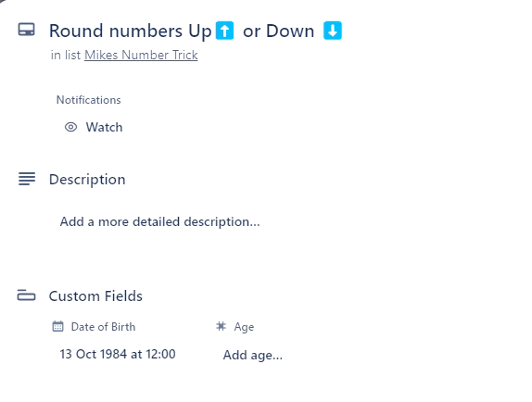532x402 pixels.
Task: Click the Notifications label
Action: coord(89,100)
